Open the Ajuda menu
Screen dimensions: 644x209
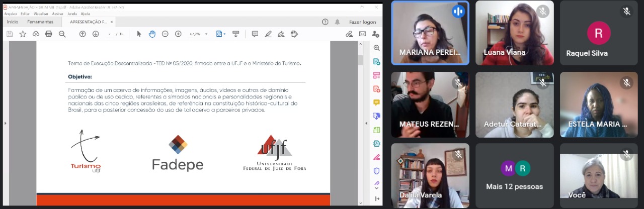86,14
